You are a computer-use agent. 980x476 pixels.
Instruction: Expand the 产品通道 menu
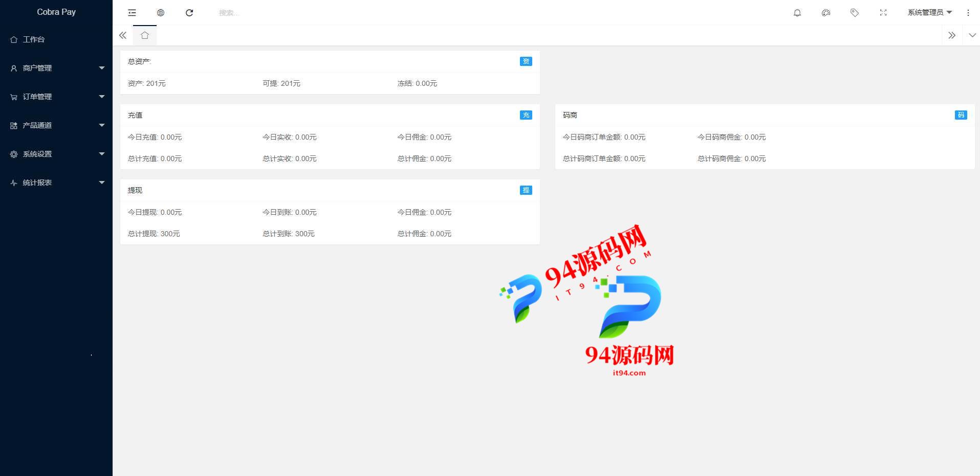coord(56,125)
